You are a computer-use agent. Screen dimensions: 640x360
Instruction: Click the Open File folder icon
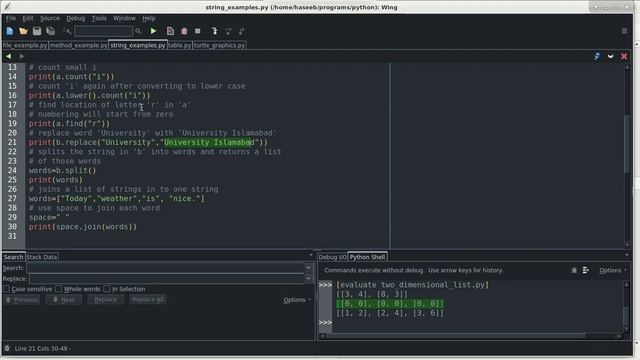(23, 31)
